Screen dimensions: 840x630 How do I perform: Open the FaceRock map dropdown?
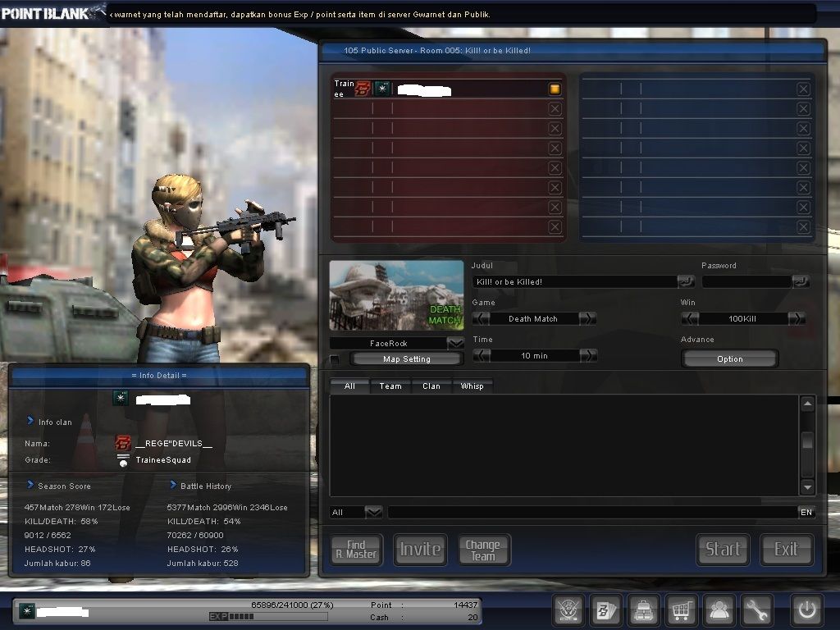(455, 344)
